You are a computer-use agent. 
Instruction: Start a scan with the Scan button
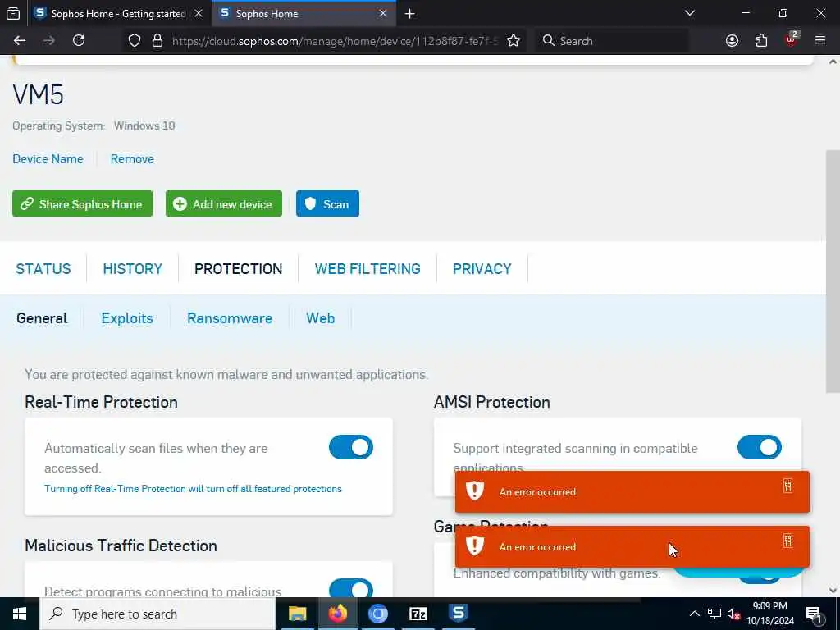coord(328,203)
